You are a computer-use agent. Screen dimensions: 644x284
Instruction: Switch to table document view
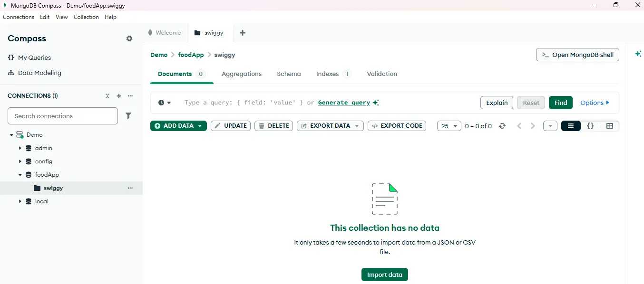610,126
